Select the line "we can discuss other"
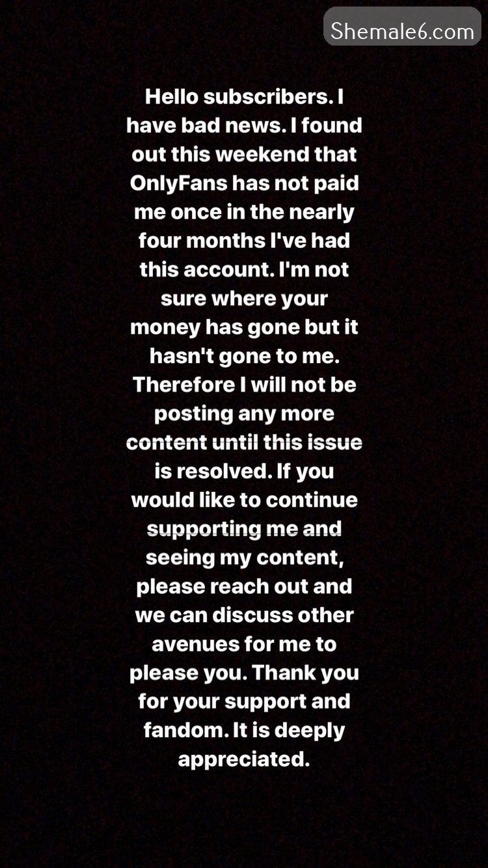 click(244, 615)
